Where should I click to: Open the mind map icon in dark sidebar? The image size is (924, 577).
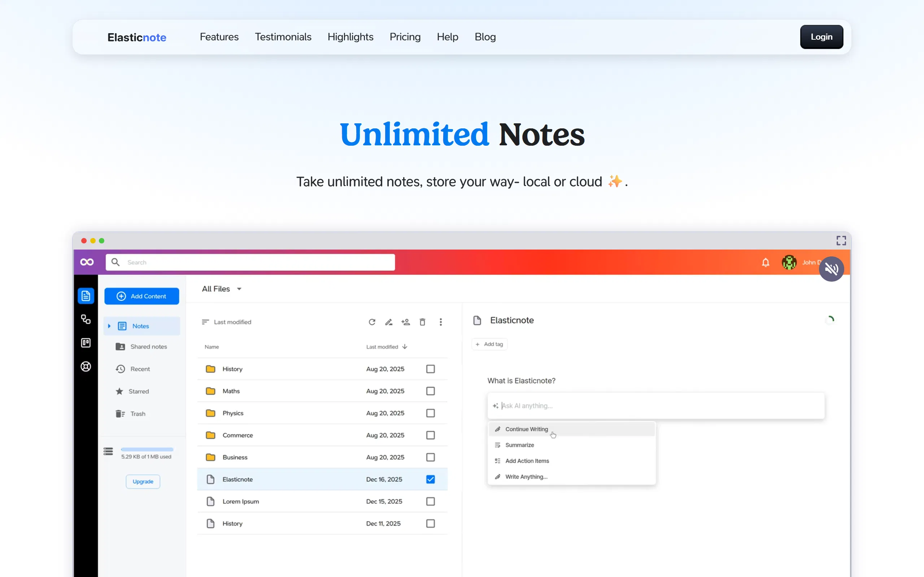[x=86, y=320]
